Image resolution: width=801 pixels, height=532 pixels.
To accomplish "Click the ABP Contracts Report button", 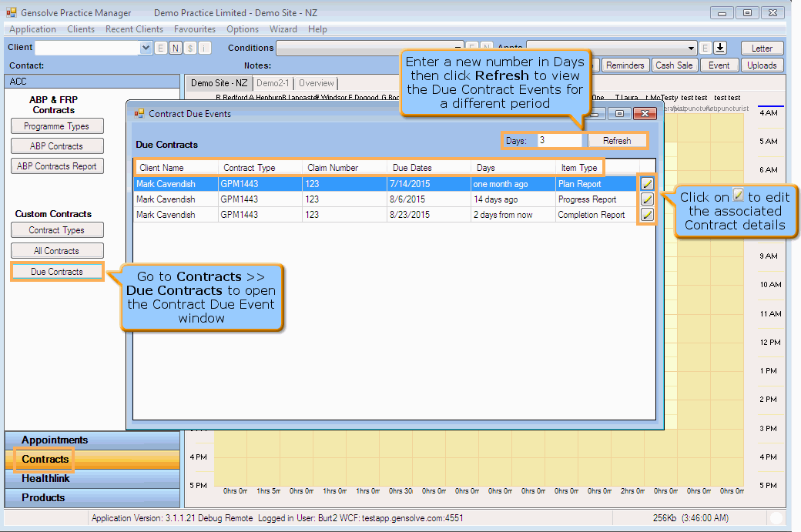I will coord(57,166).
